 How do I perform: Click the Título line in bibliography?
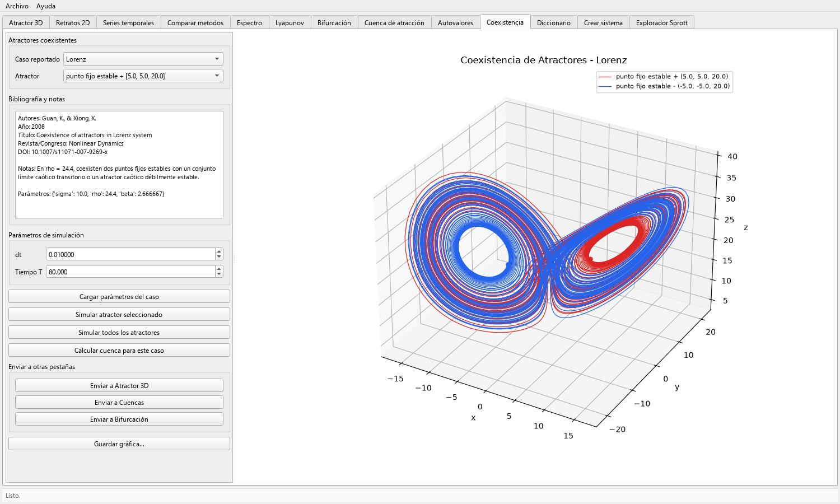[85, 135]
